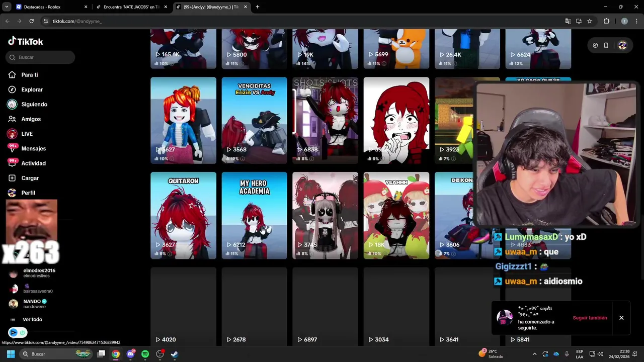Click the translate page icon

[568, 21]
